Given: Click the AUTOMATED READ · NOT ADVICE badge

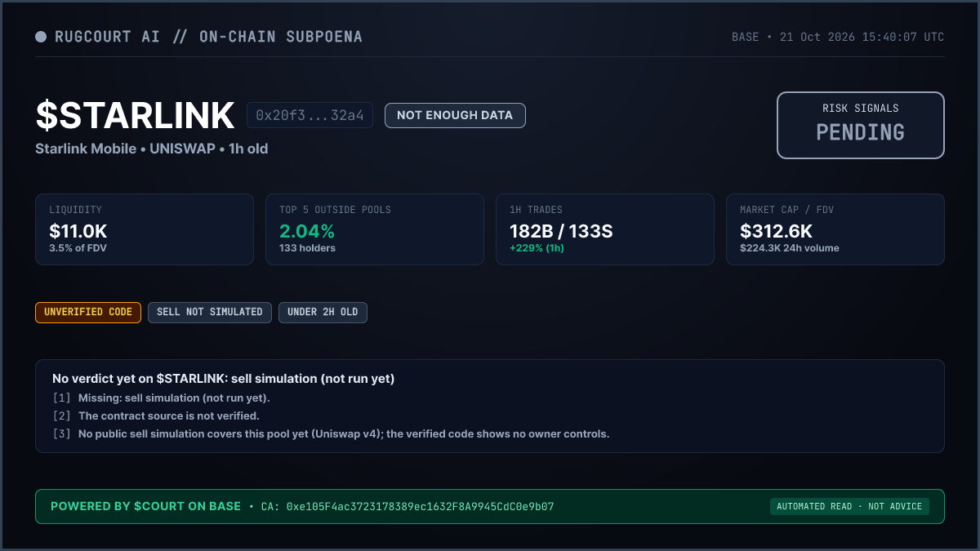Looking at the screenshot, I should point(849,506).
